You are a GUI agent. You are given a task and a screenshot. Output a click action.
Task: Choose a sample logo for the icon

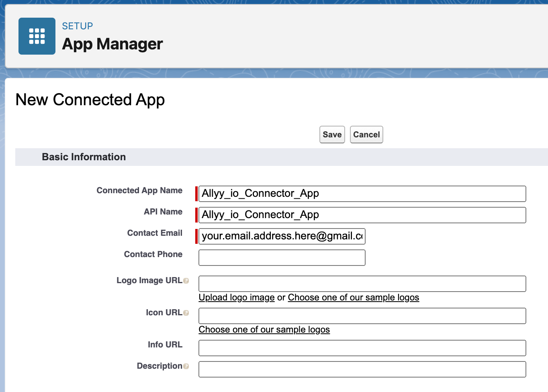264,329
